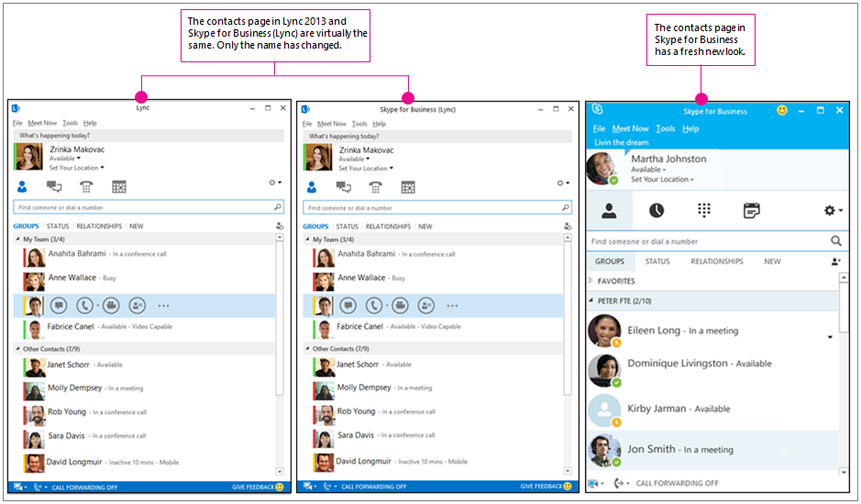Select Jon Smith contact
This screenshot has width=861, height=504.
[x=712, y=450]
